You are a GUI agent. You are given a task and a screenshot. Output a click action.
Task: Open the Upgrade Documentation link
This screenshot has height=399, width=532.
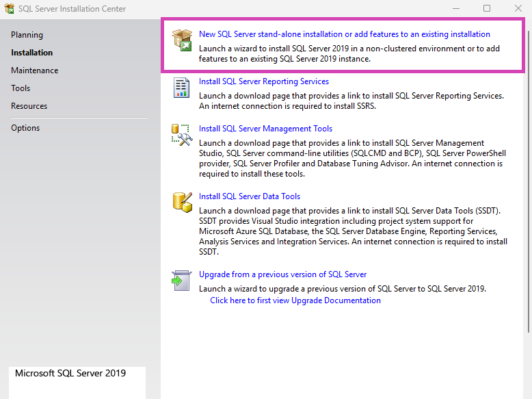tap(295, 300)
